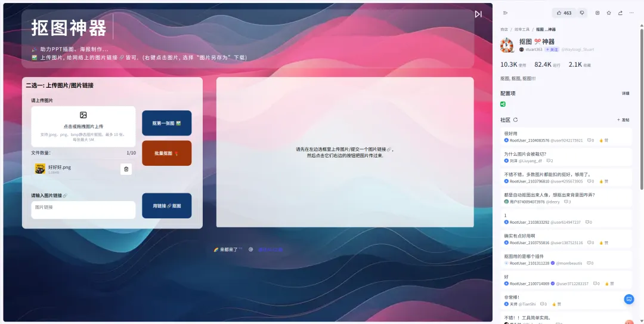
Task: Delete the uploaded 好好好.png file
Action: click(126, 169)
